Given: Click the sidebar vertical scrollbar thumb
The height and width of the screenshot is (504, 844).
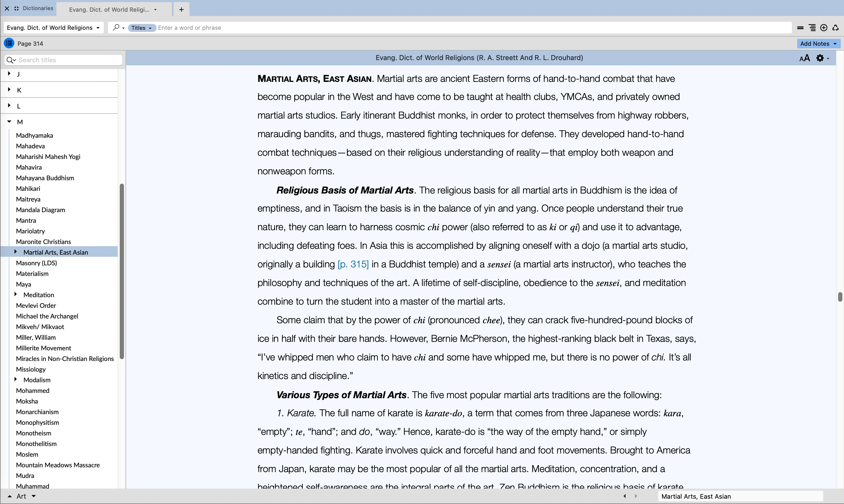Looking at the screenshot, I should tap(122, 271).
